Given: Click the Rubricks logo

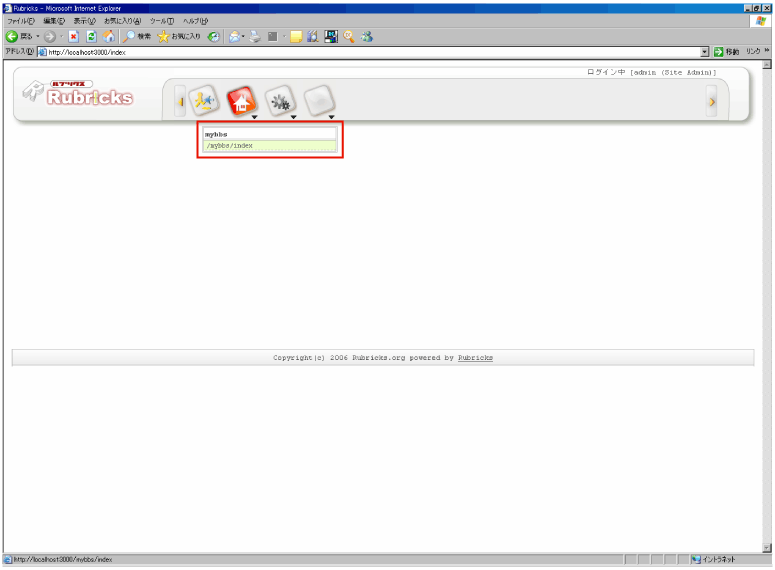Looking at the screenshot, I should coord(78,94).
